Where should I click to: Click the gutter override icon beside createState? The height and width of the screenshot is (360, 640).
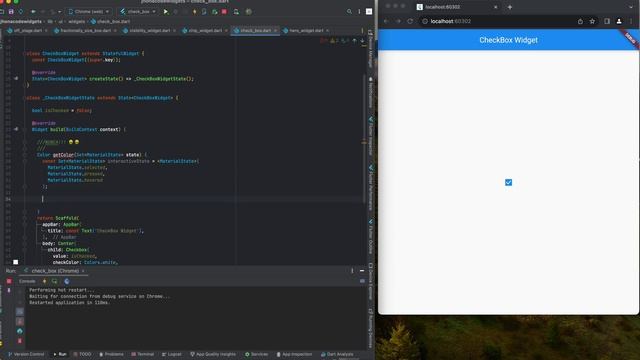click(16, 78)
